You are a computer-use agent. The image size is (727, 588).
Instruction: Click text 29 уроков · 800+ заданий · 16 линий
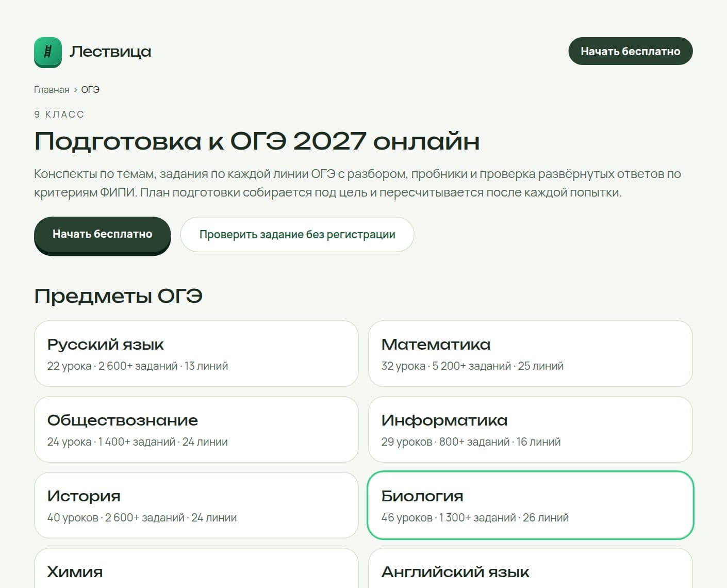(471, 442)
